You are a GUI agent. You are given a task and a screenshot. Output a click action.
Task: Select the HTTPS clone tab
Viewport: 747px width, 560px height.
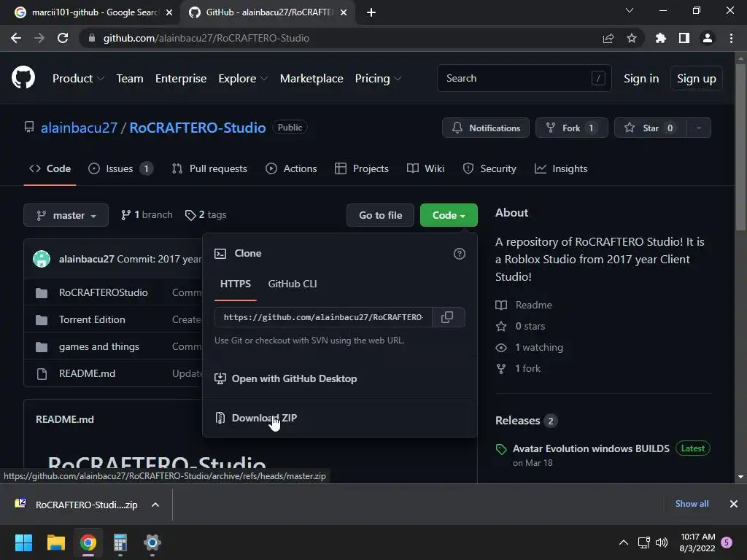click(236, 284)
